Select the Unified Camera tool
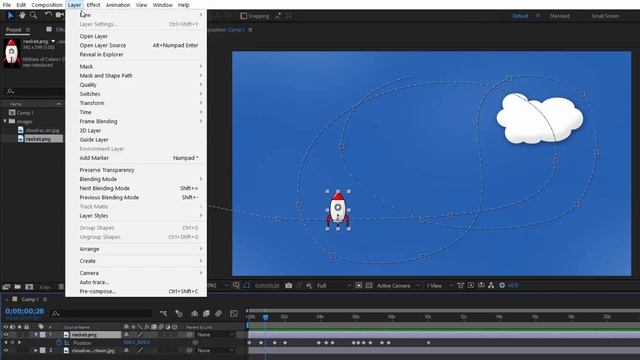Image resolution: width=640 pixels, height=360 pixels. [60, 16]
